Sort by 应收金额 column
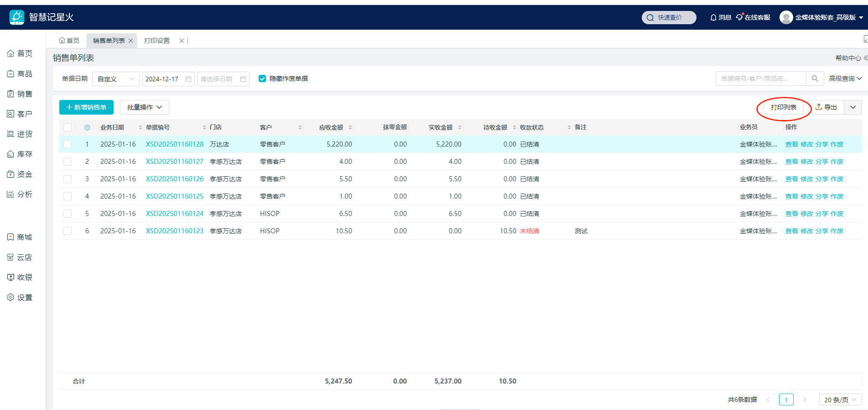 pos(350,127)
